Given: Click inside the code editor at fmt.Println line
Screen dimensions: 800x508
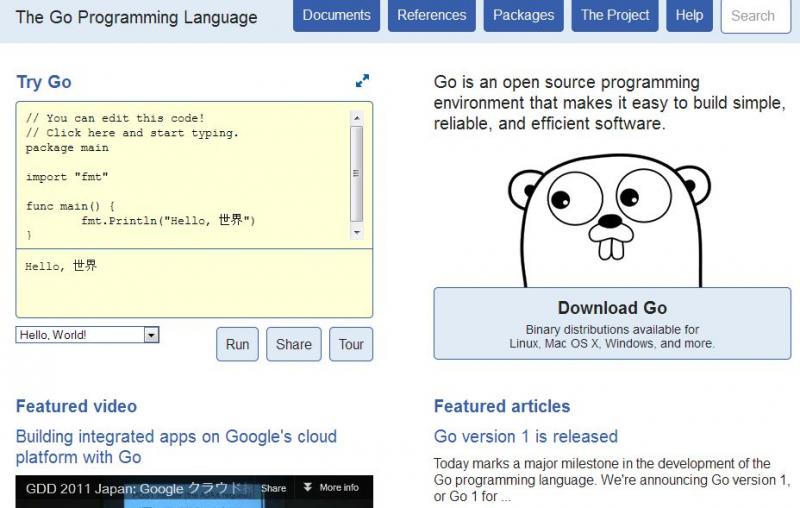Looking at the screenshot, I should tap(168, 220).
